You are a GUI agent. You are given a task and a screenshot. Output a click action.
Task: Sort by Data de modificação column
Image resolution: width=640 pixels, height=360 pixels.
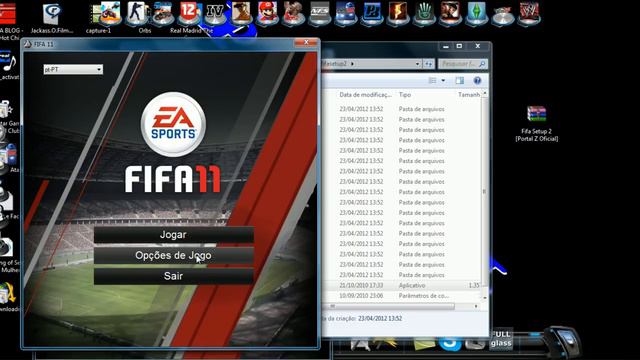tap(365, 95)
